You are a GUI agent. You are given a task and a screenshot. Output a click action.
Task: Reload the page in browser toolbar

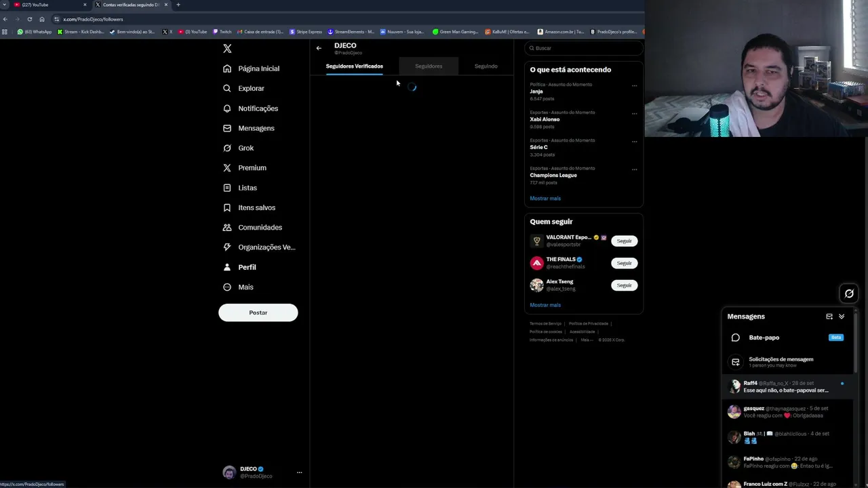[29, 19]
